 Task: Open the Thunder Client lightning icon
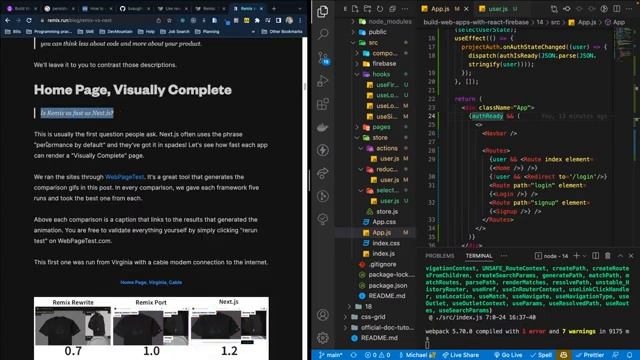point(322,150)
